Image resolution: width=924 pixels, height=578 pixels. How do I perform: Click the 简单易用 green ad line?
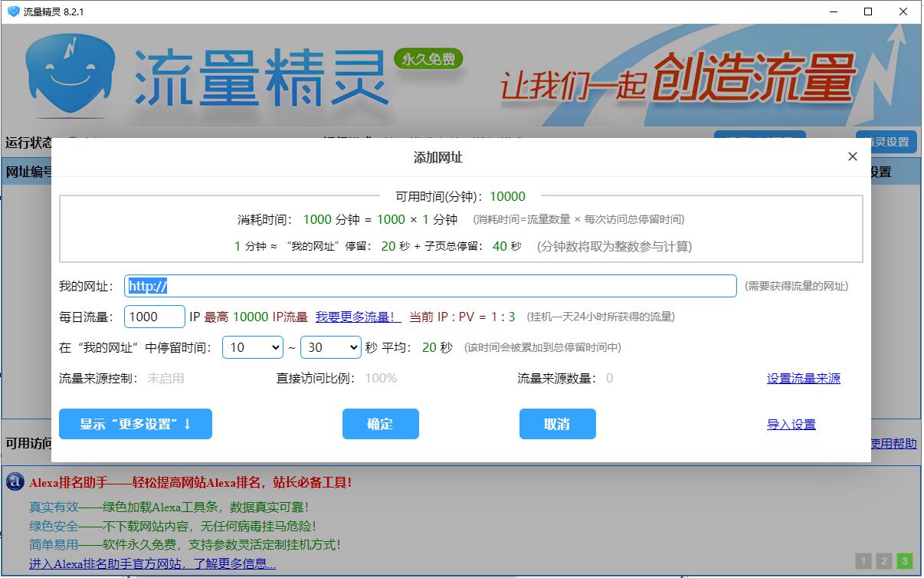coord(185,544)
